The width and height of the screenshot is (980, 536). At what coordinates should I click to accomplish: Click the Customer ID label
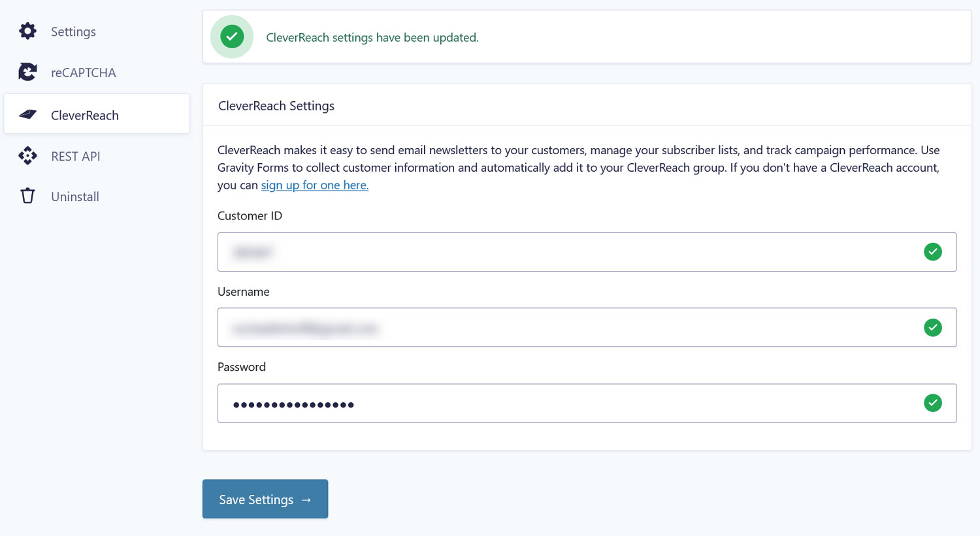(250, 215)
